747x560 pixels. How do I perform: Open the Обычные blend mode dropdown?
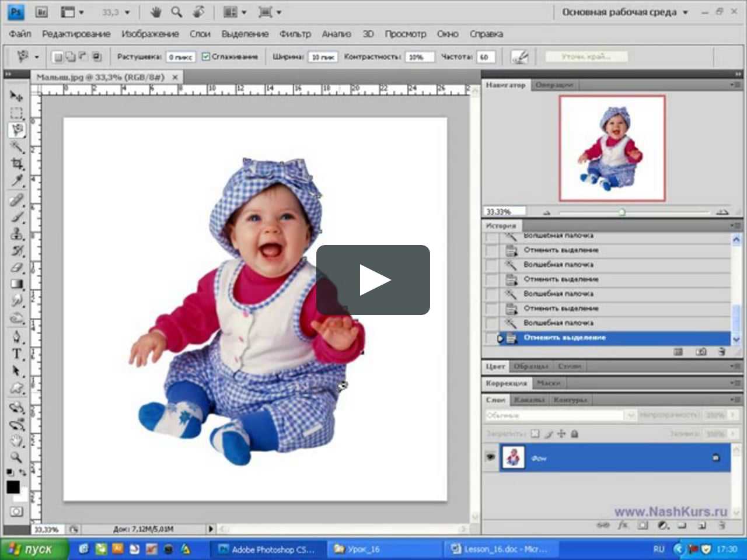click(x=560, y=415)
